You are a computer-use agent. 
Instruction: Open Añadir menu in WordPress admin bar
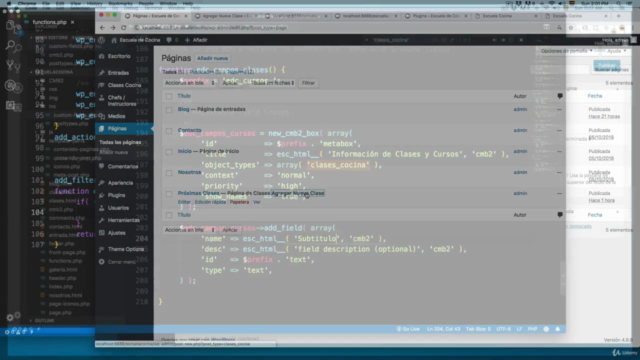pos(197,40)
